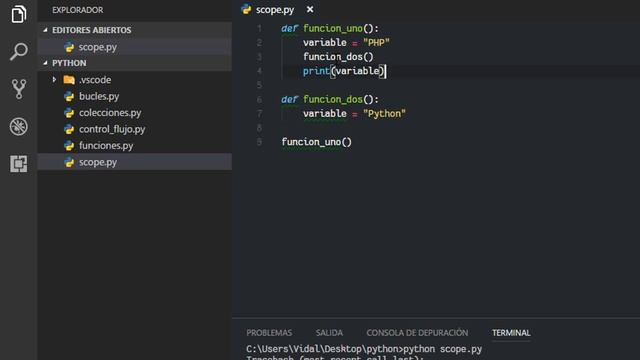Place cursor on 'def funcion_uno():' line
640x360 pixels.
click(330, 29)
